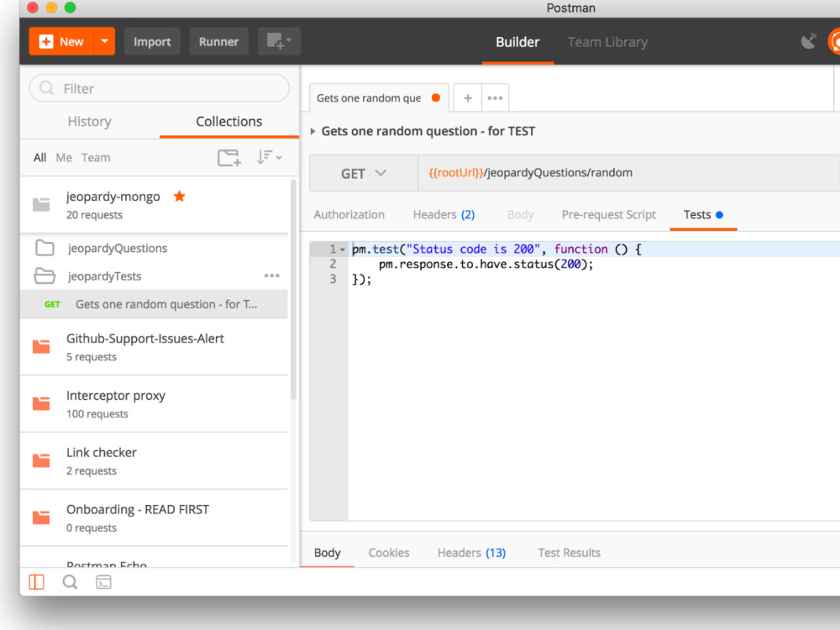Open the Collections tab
This screenshot has height=630, width=840.
[228, 122]
